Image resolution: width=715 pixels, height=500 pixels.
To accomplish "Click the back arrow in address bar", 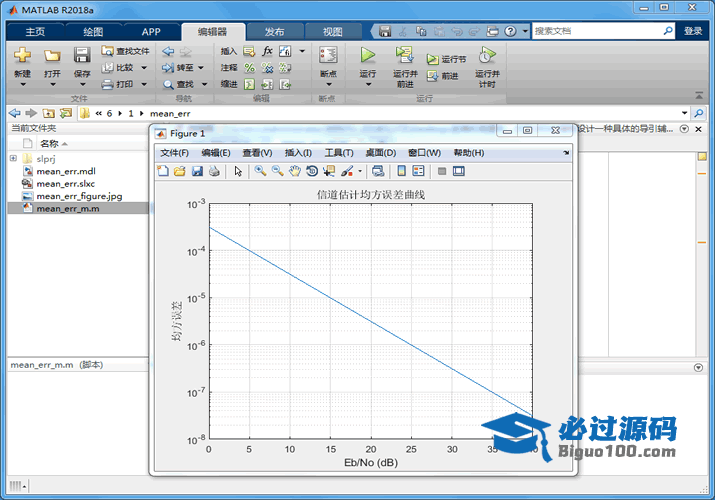I will [x=15, y=113].
